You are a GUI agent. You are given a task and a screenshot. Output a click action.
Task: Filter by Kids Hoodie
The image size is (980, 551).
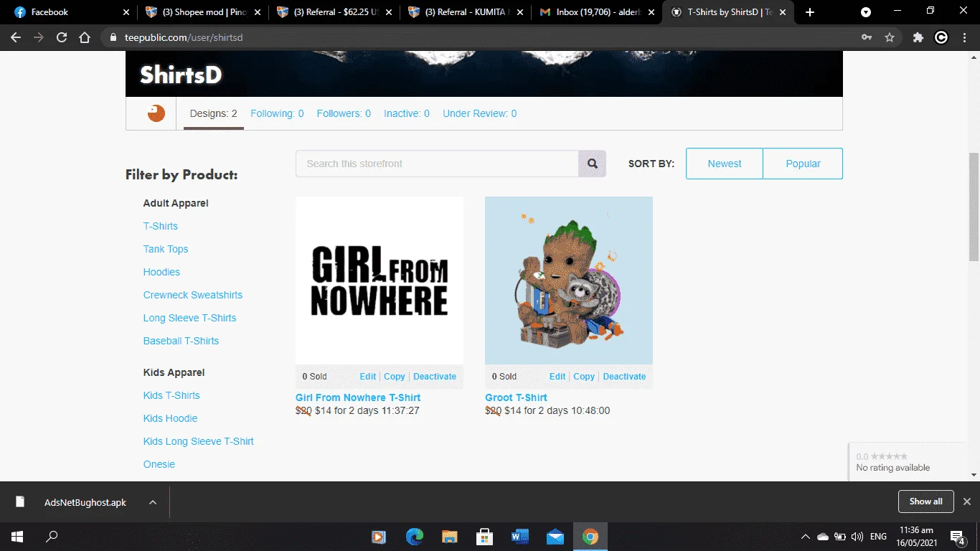(x=170, y=418)
